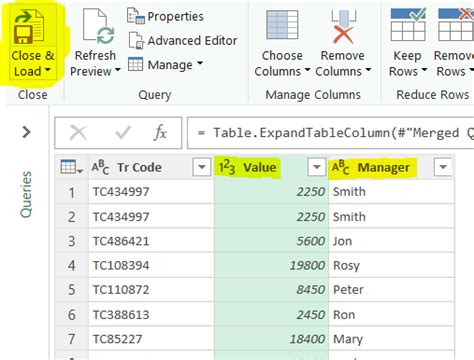The width and height of the screenshot is (474, 360).
Task: Select row number 4
Action: 72,265
